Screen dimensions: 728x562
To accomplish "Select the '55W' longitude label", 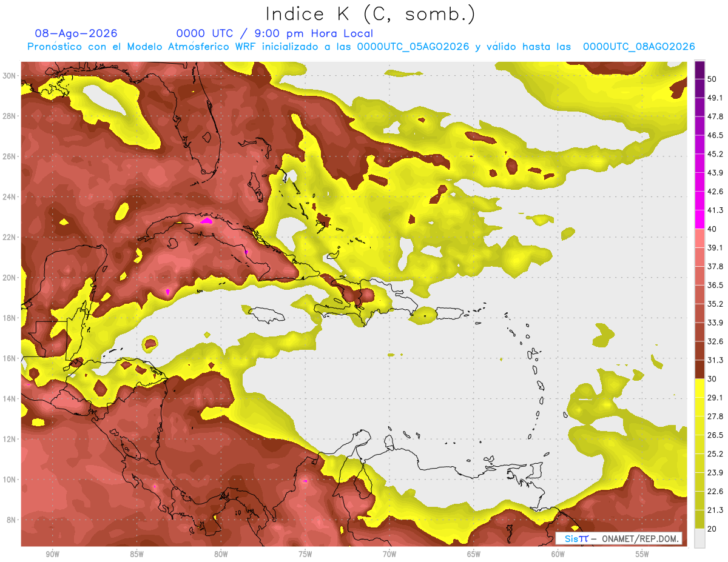I will [x=642, y=554].
